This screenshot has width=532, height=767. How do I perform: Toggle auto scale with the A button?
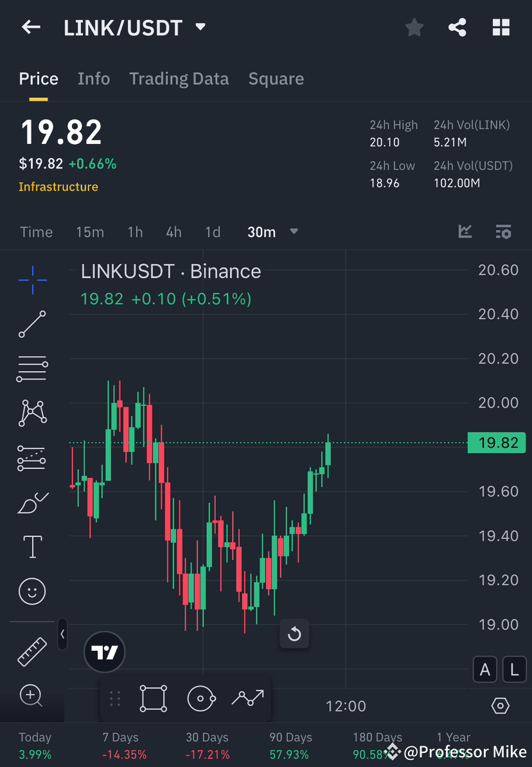[484, 669]
